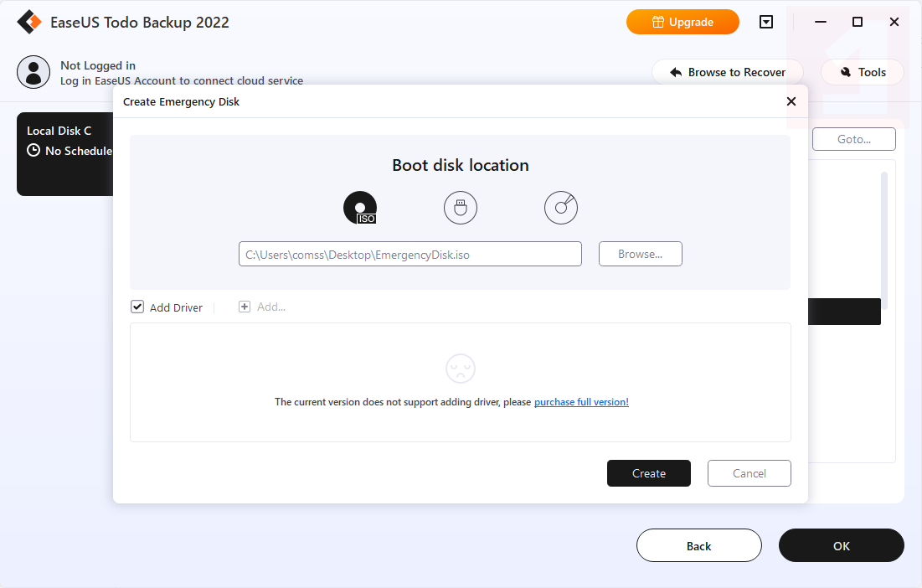Viewport: 922px width, 588px height.
Task: Maximize the EaseUS Todo Backup window
Action: pos(858,23)
